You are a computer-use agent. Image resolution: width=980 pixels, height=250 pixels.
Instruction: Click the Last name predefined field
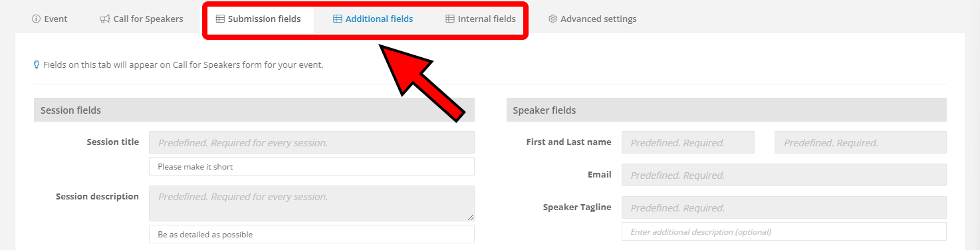860,142
